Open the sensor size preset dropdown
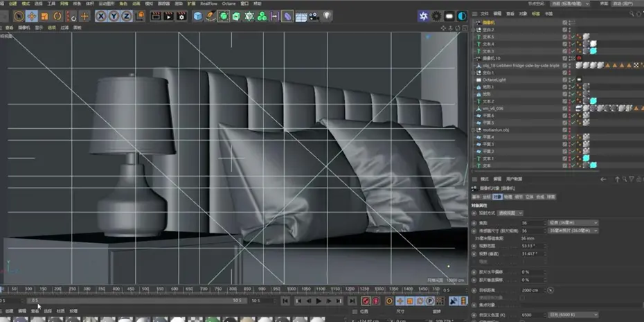The height and width of the screenshot is (322, 644). (x=573, y=231)
